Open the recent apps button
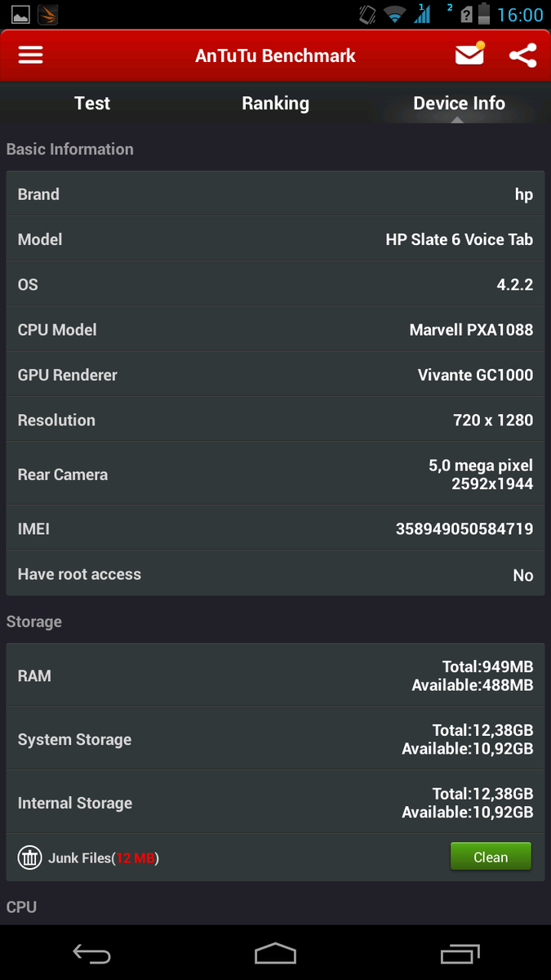This screenshot has height=980, width=551. 459,953
